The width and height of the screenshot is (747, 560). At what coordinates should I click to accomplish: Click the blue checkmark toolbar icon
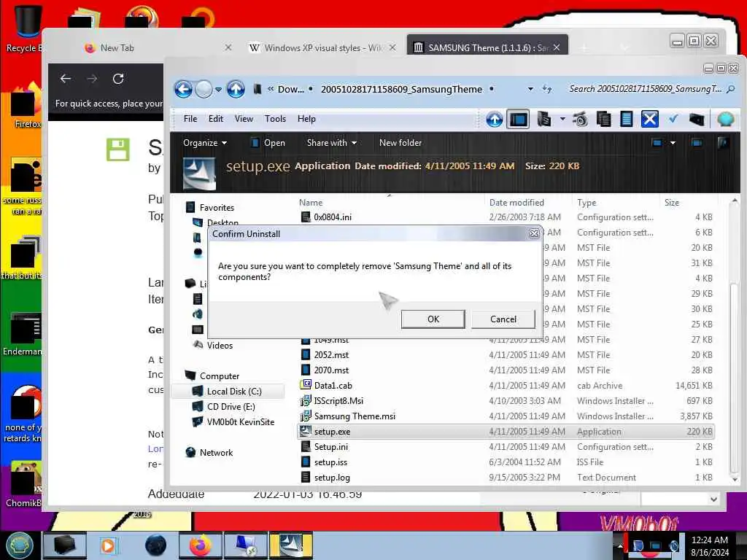tap(673, 119)
